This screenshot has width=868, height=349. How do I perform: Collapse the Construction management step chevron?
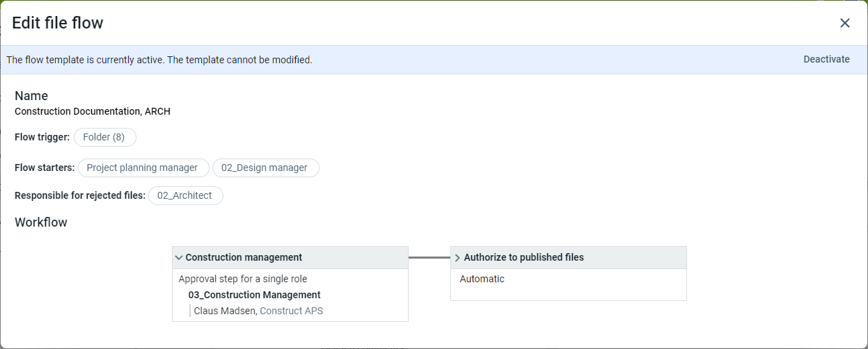coord(179,258)
